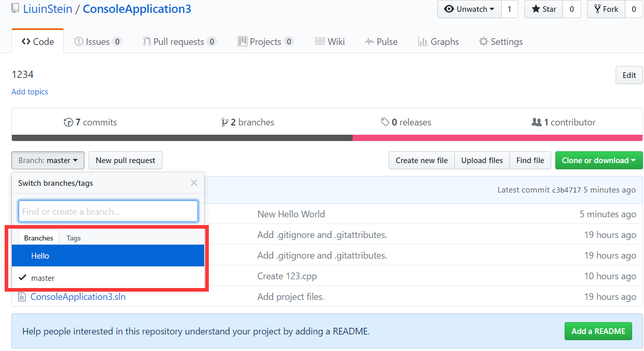Switch to the Tags tab in popup

pos(74,238)
